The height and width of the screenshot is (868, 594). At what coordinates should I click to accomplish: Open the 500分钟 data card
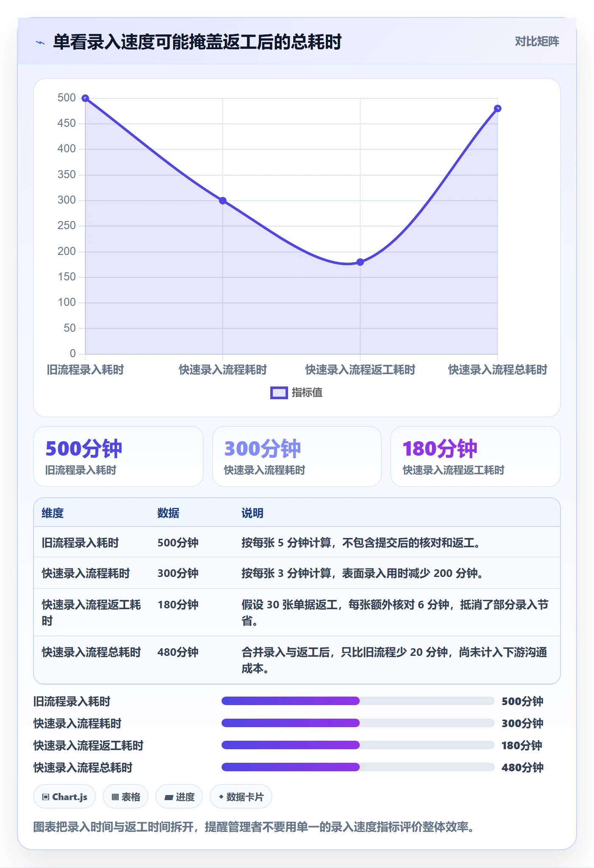click(x=118, y=456)
